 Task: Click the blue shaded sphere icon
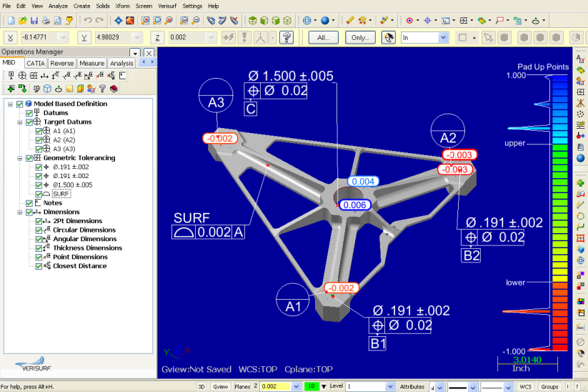(325, 21)
